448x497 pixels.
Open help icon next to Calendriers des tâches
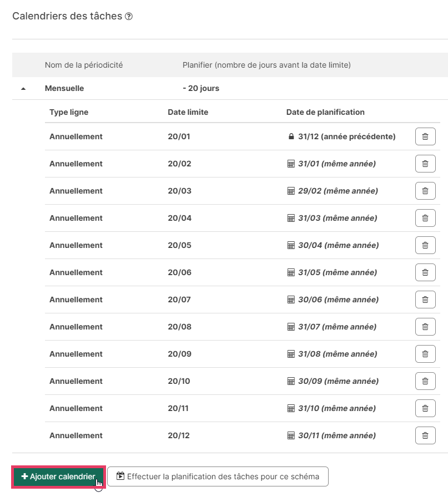point(128,16)
